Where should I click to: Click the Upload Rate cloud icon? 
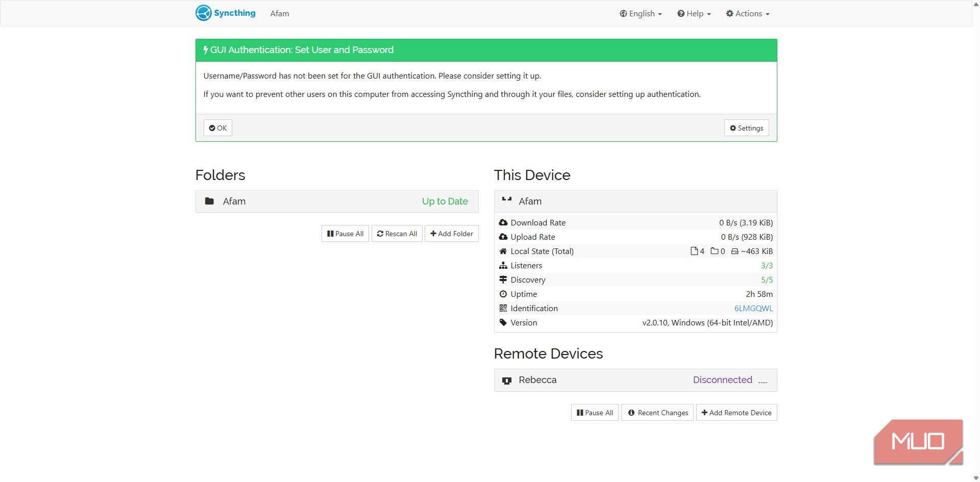(503, 237)
